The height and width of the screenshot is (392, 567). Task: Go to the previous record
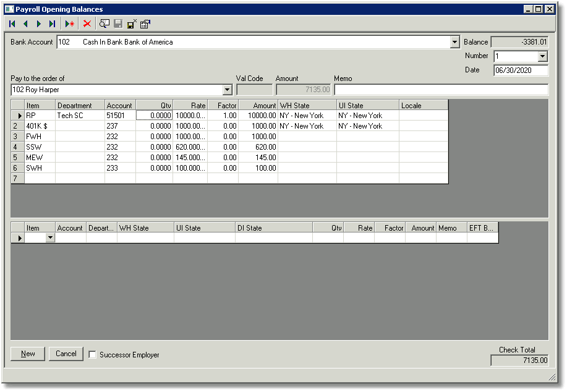(25, 24)
